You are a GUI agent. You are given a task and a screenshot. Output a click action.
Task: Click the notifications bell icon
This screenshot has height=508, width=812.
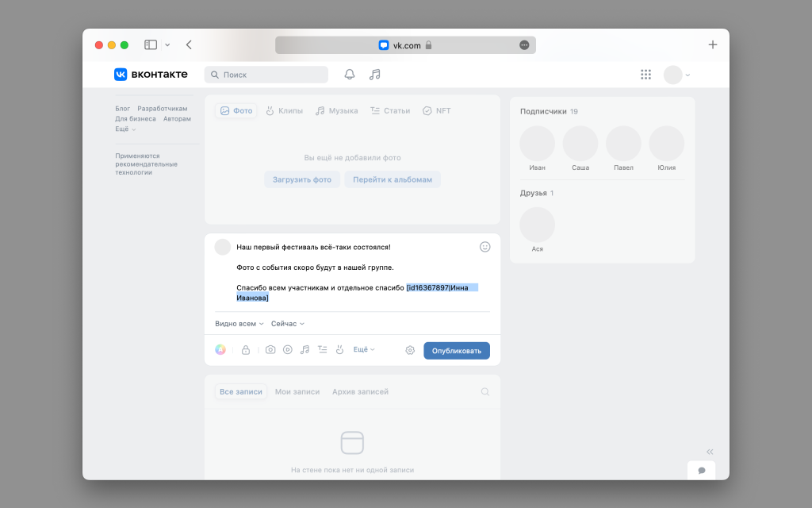350,75
